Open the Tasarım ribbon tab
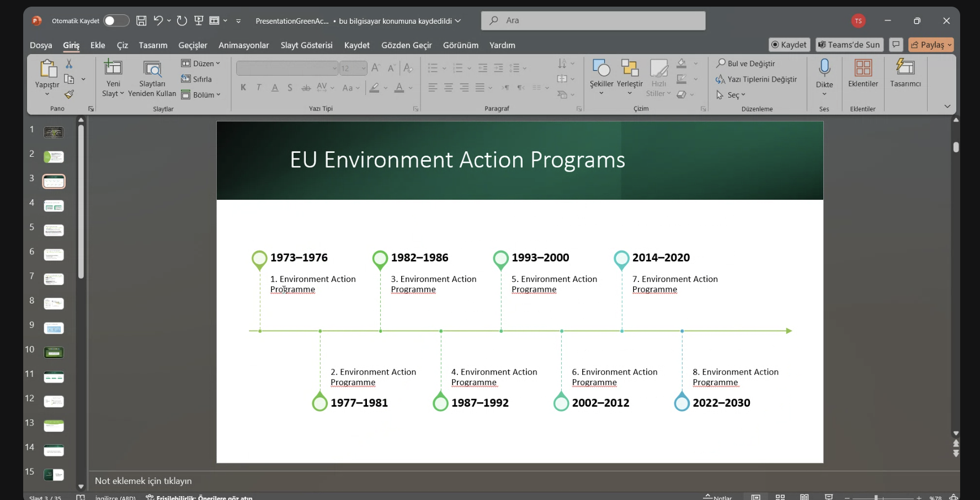Image resolution: width=980 pixels, height=500 pixels. pyautogui.click(x=153, y=45)
